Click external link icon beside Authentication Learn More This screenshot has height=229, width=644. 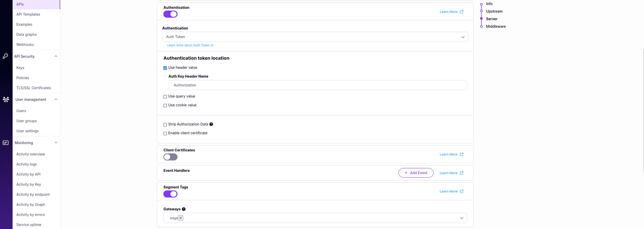462,12
